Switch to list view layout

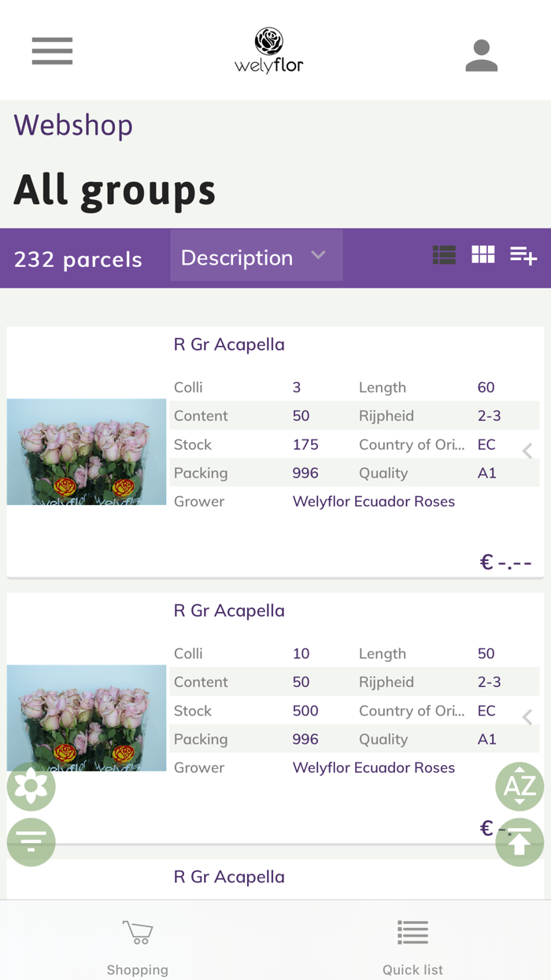point(444,254)
